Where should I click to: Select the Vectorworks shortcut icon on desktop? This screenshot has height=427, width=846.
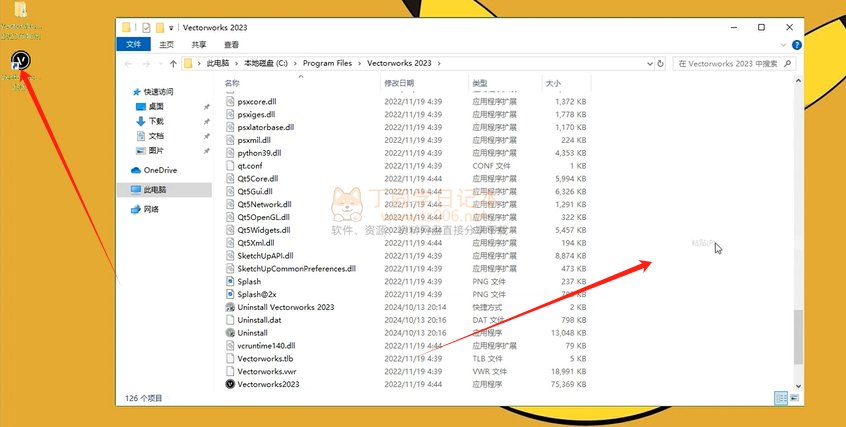(21, 60)
